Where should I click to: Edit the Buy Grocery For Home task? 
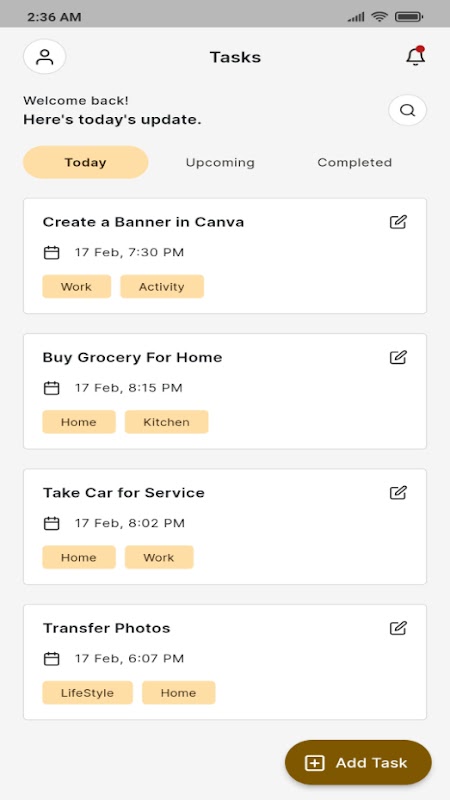(398, 357)
